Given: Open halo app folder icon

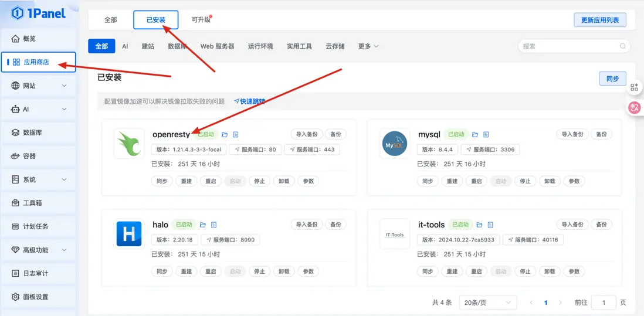Looking at the screenshot, I should [202, 225].
